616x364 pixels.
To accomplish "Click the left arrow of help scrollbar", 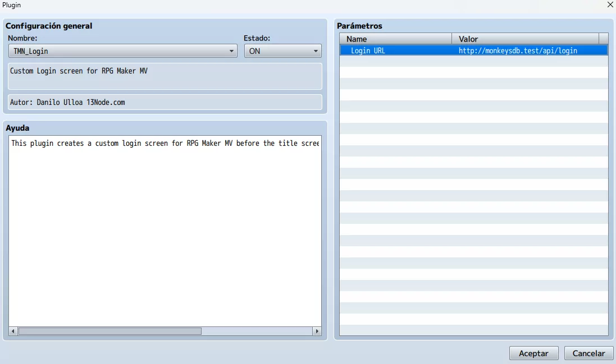I will pos(13,331).
